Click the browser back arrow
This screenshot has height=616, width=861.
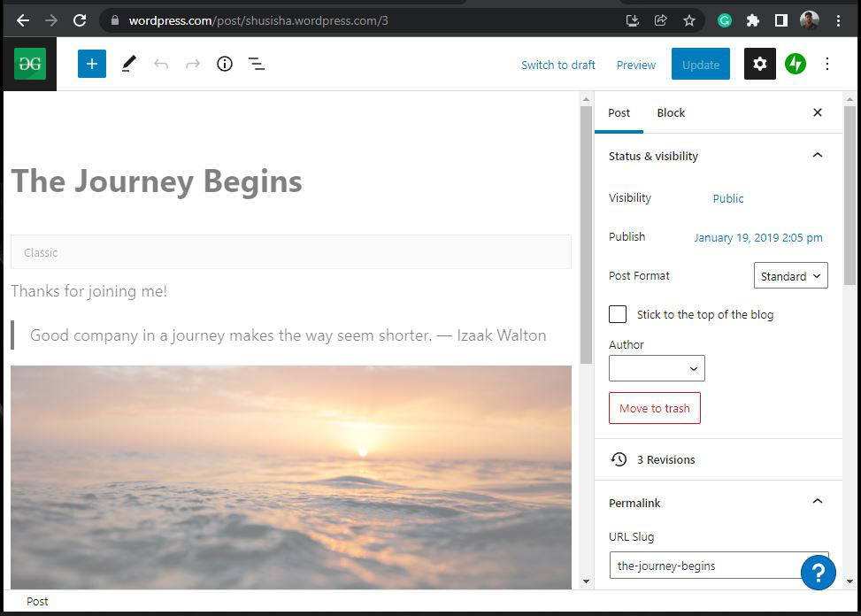(22, 21)
